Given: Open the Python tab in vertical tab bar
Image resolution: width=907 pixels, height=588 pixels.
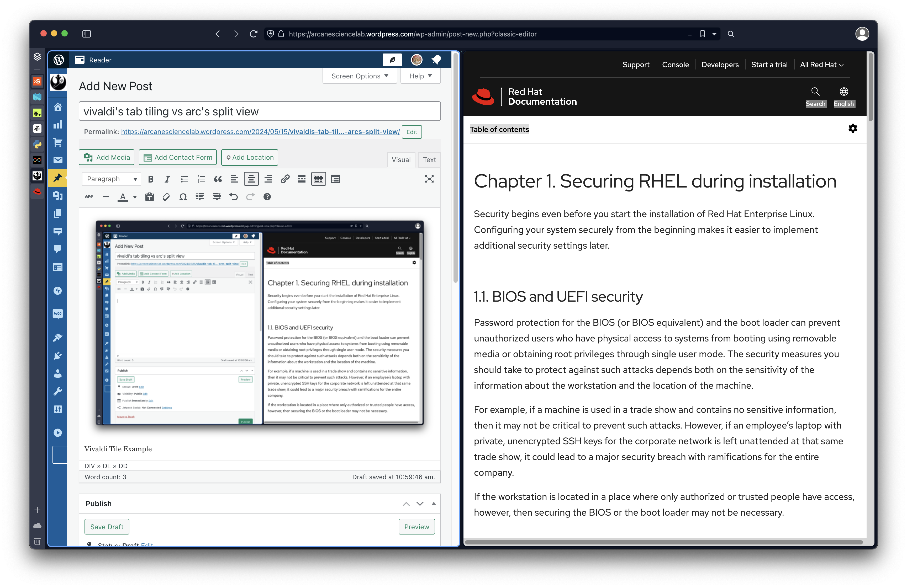Looking at the screenshot, I should (x=37, y=144).
